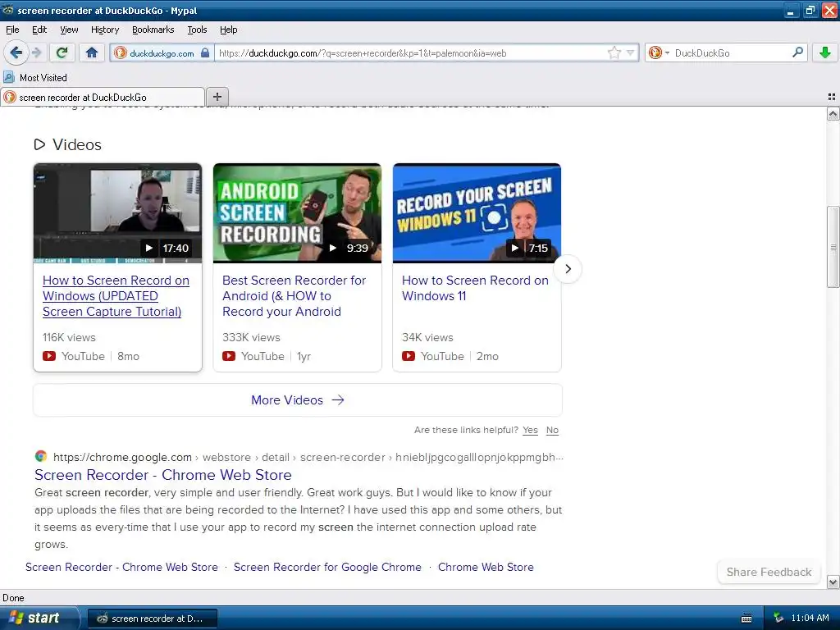Open the address bar history dropdown arrow

click(631, 52)
